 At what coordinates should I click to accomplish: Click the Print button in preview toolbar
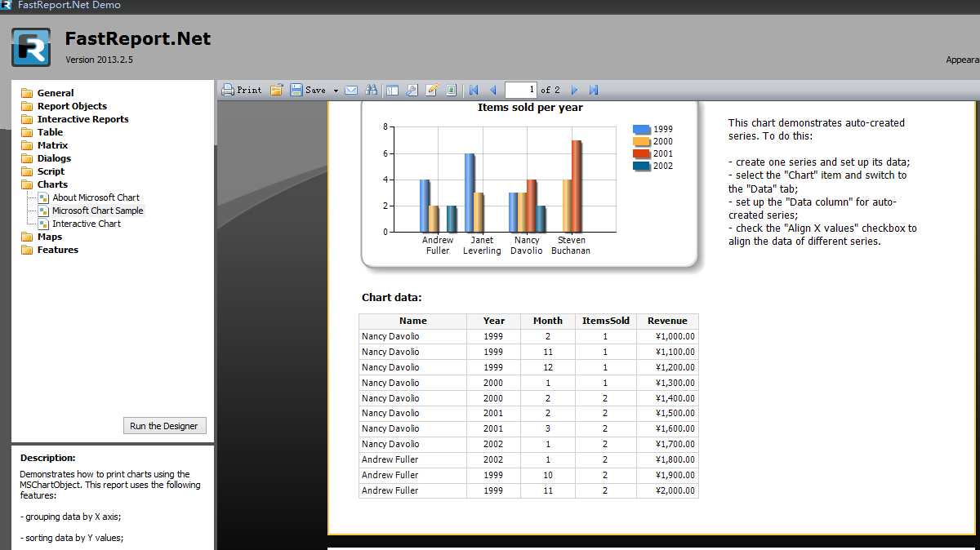[242, 90]
